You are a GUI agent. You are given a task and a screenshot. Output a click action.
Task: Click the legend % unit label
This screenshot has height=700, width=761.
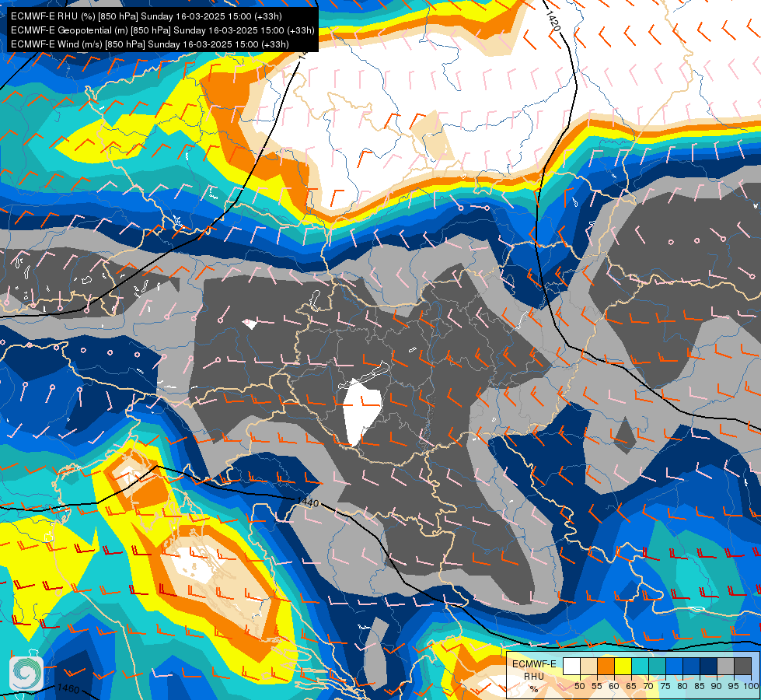pos(534,689)
